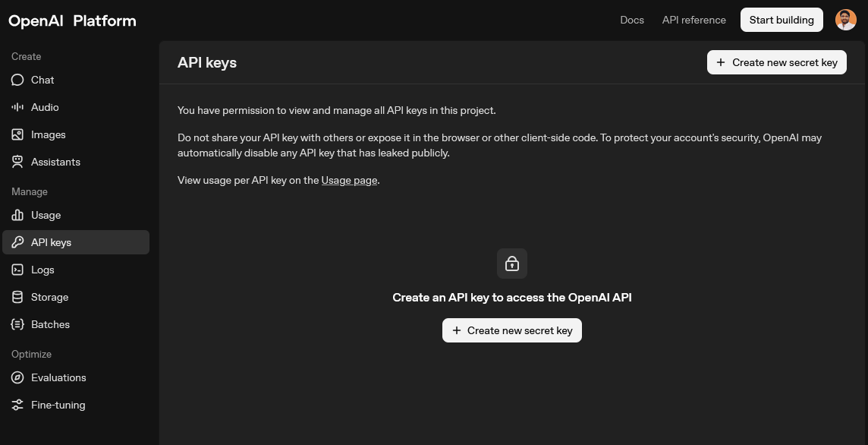Follow the Usage page link

click(x=349, y=180)
